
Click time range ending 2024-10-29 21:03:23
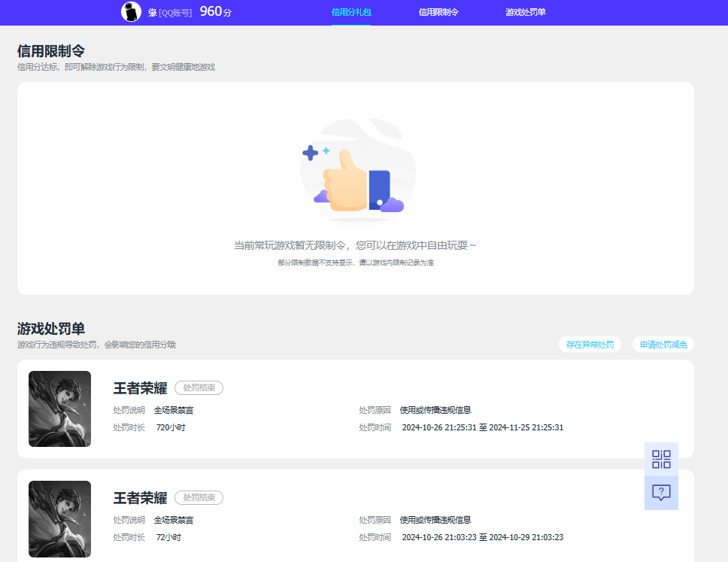coord(483,537)
